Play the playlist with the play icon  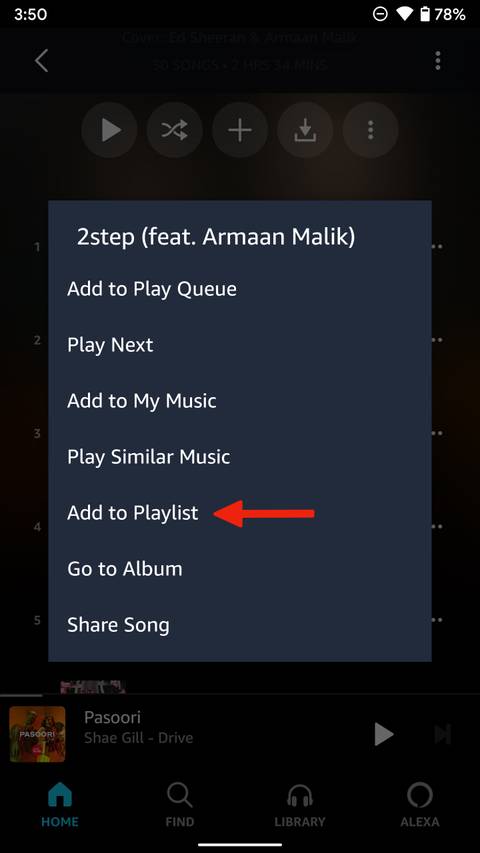click(x=110, y=131)
